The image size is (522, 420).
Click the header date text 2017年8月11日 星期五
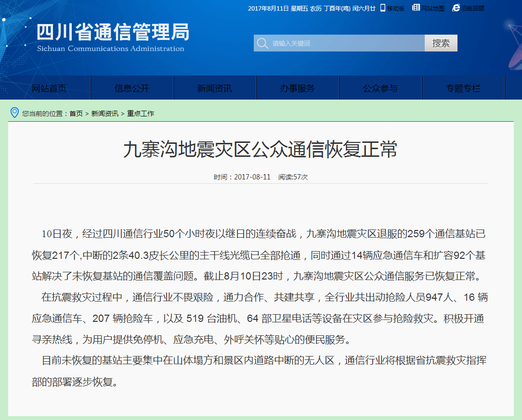coord(278,8)
